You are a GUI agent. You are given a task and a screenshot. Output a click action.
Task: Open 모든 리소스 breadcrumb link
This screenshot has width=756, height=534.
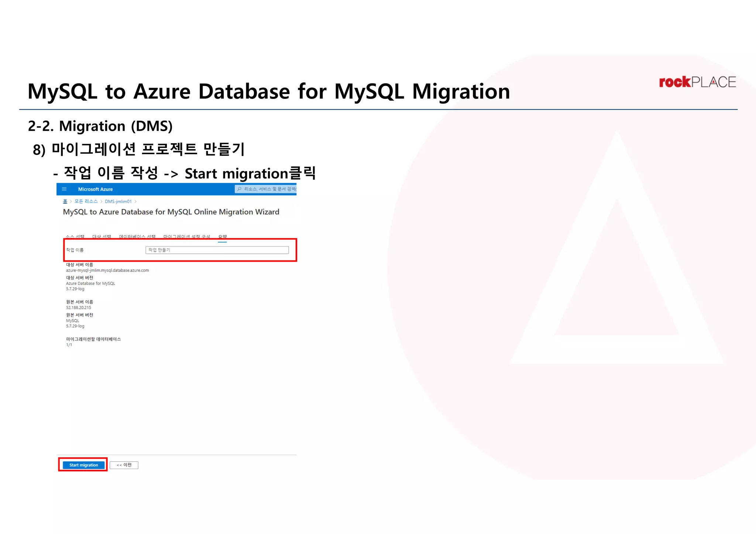pos(86,201)
